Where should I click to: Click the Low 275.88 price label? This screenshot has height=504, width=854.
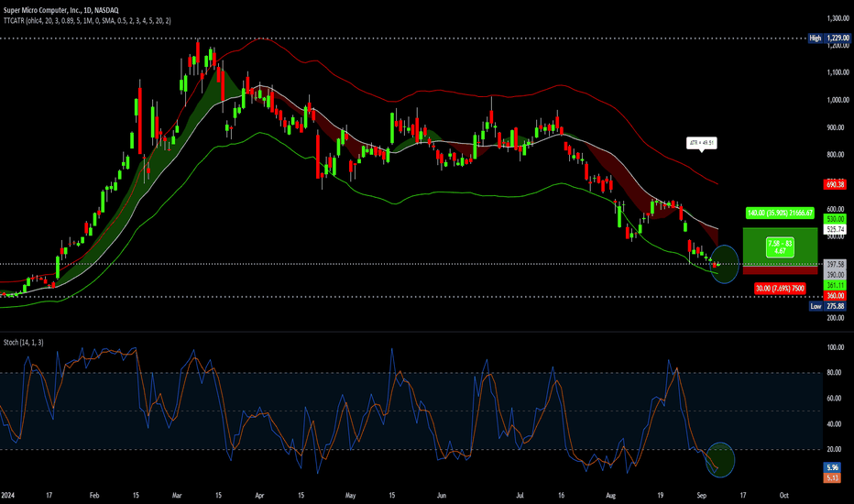point(827,306)
